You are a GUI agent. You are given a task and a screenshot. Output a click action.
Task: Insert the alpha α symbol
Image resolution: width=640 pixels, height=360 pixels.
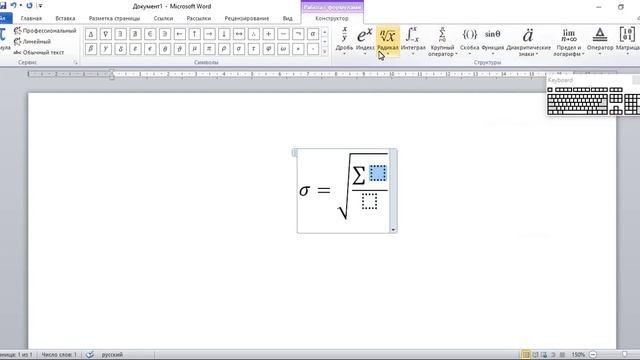pyautogui.click(x=313, y=34)
